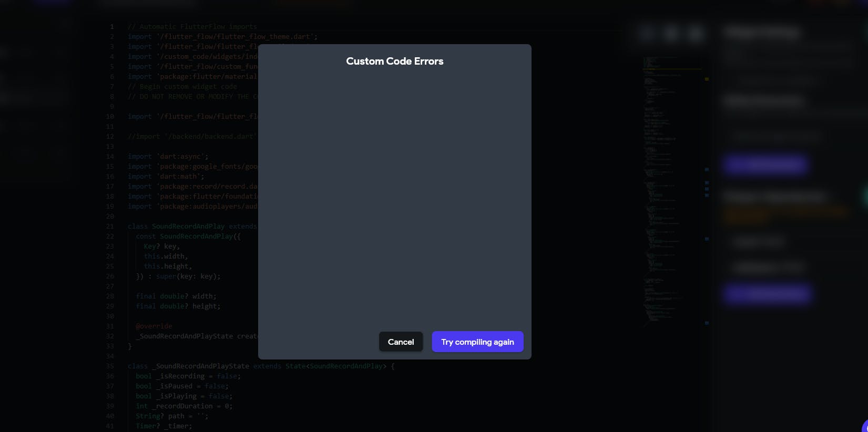This screenshot has height=432, width=868.
Task: Click 'bool _isRecording = false;' in the editor
Action: pyautogui.click(x=188, y=376)
